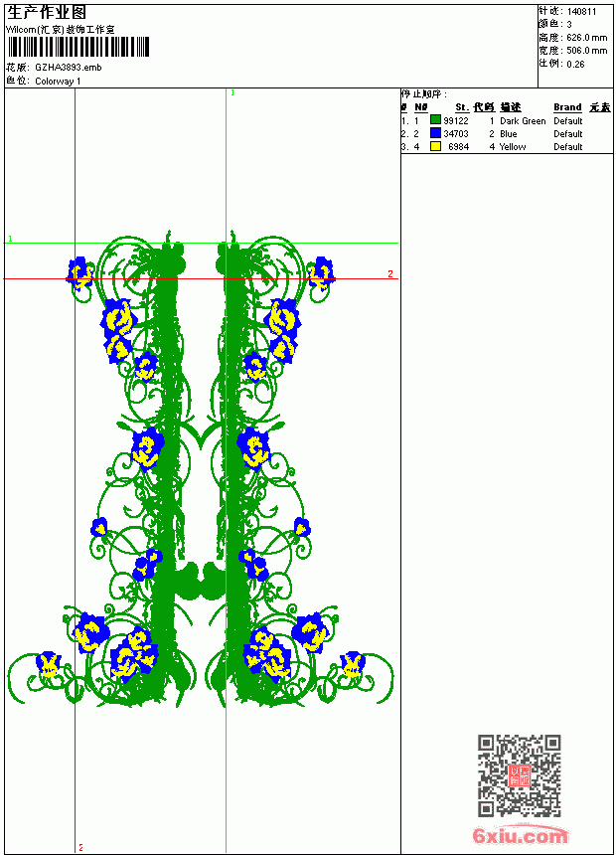This screenshot has height=855, width=616.
Task: Click the Colorway 1 label
Action: point(58,82)
